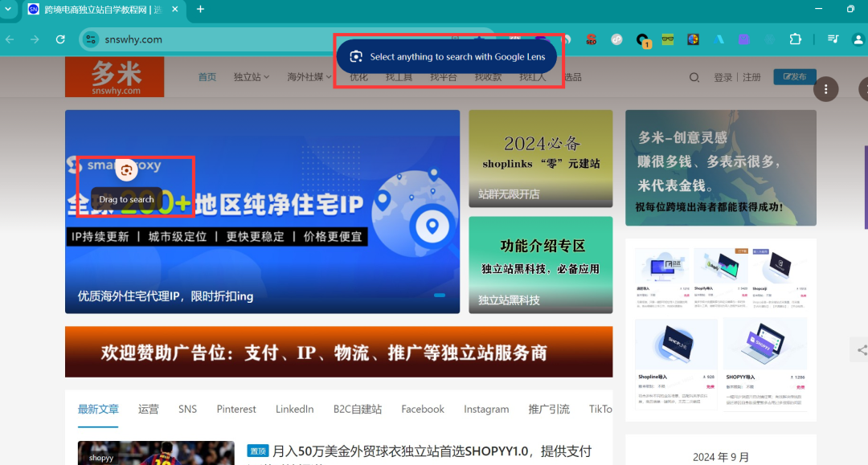Click the Shopify 导入 thumbnail in sidebar
Viewport: 868px width, 465px height.
coord(720,265)
